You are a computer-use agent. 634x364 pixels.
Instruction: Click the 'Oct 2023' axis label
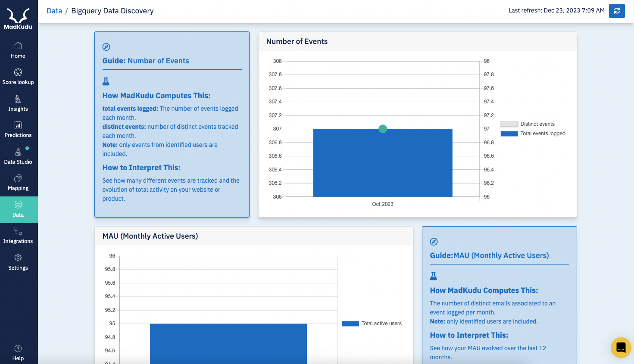[x=383, y=204]
